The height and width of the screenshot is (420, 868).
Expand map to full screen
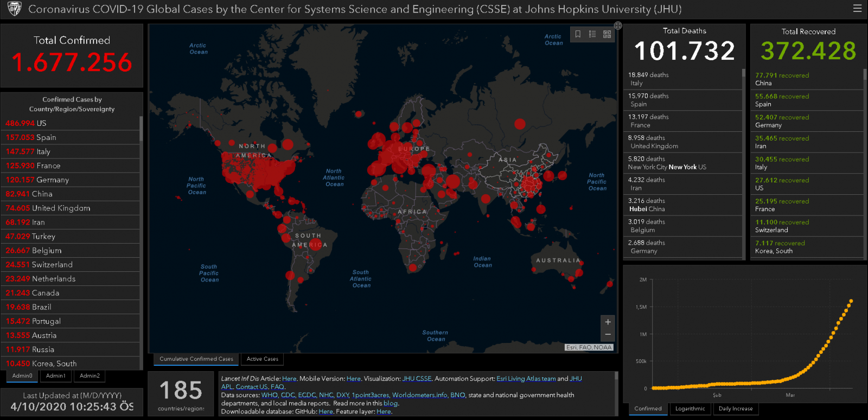[x=618, y=26]
